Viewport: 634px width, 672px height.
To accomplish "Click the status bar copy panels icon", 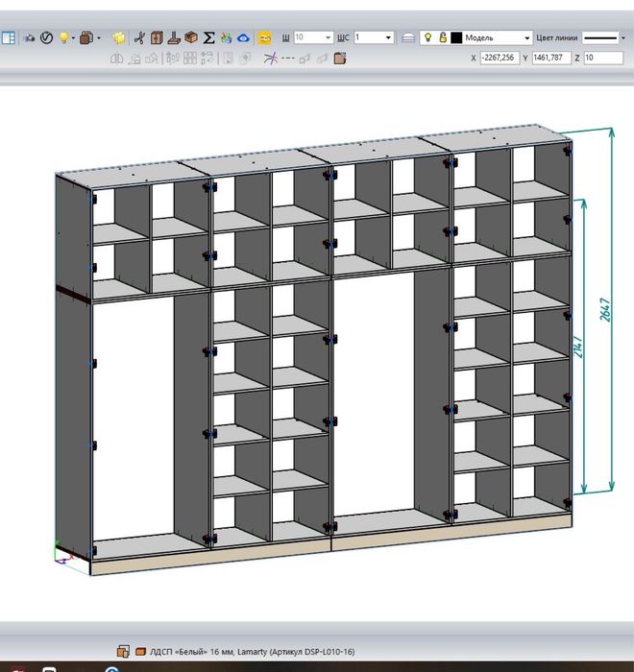I will pos(123,652).
